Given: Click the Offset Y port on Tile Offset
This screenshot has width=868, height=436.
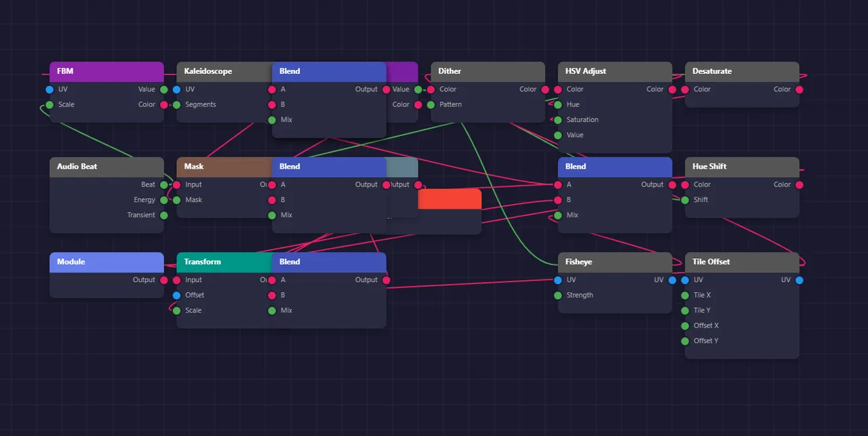Looking at the screenshot, I should 685,341.
